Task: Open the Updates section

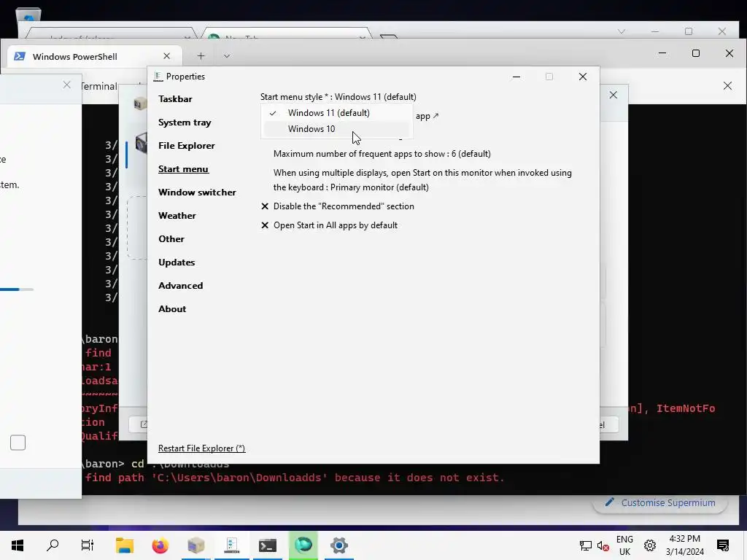Action: pos(177,262)
